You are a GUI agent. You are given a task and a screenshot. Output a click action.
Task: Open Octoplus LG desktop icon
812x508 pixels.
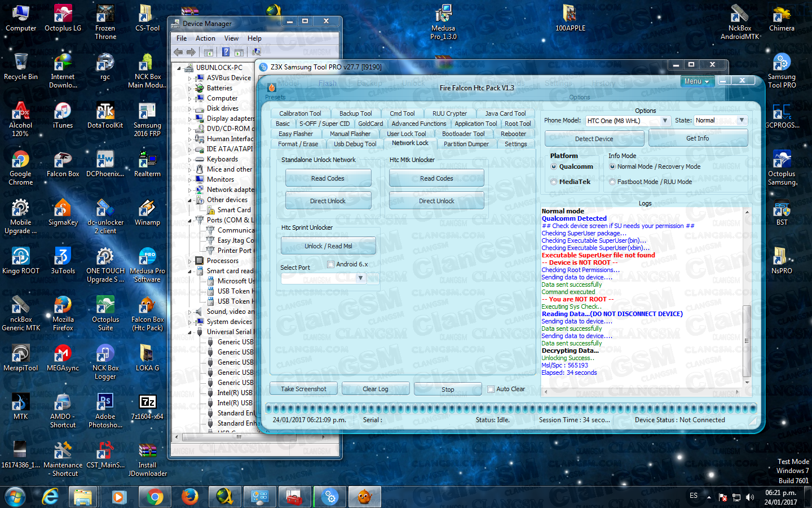(63, 18)
